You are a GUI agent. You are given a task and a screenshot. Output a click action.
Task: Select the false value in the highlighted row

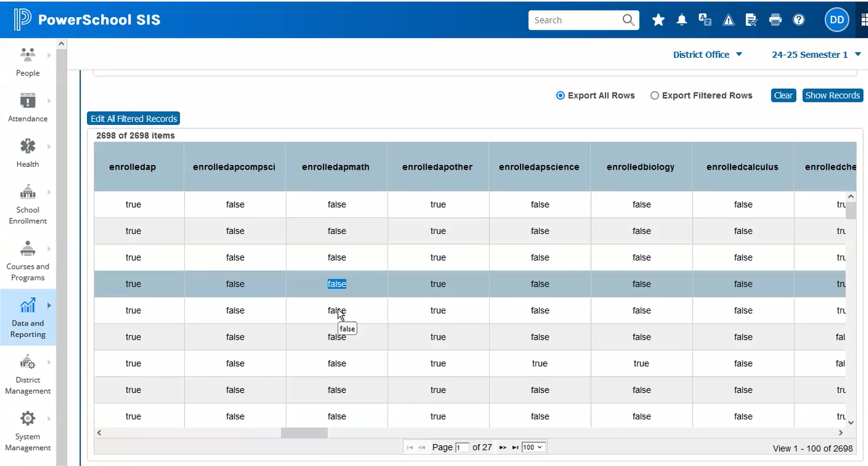[336, 284]
